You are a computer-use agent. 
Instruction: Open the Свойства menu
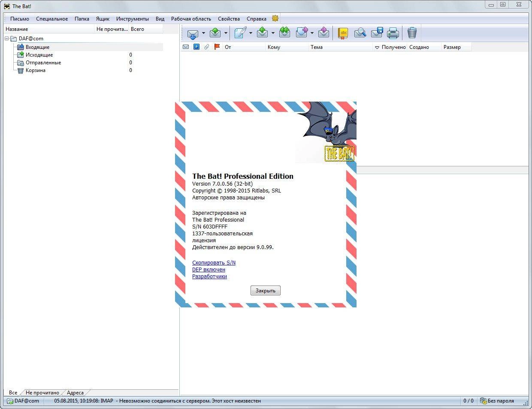(x=229, y=19)
